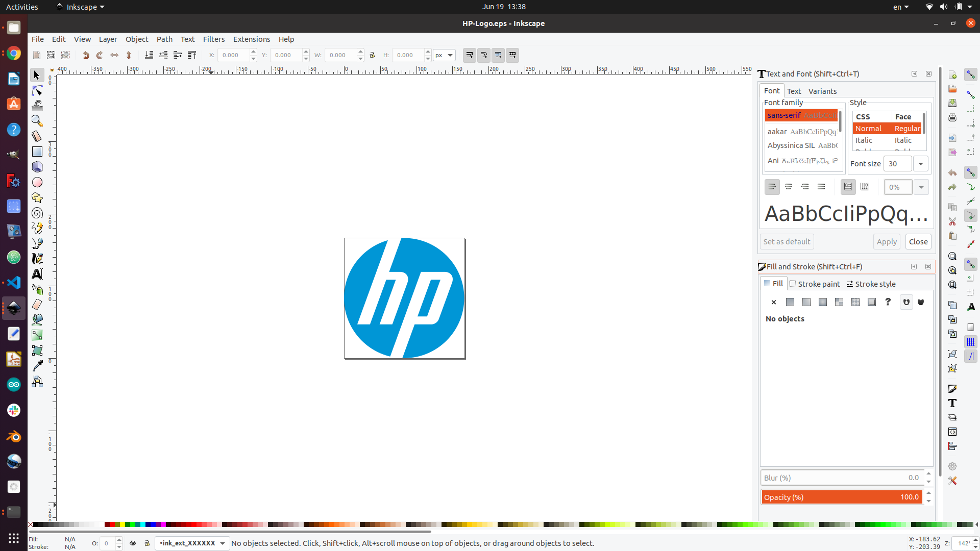Select the Eraser tool
The width and height of the screenshot is (980, 551).
pyautogui.click(x=37, y=305)
